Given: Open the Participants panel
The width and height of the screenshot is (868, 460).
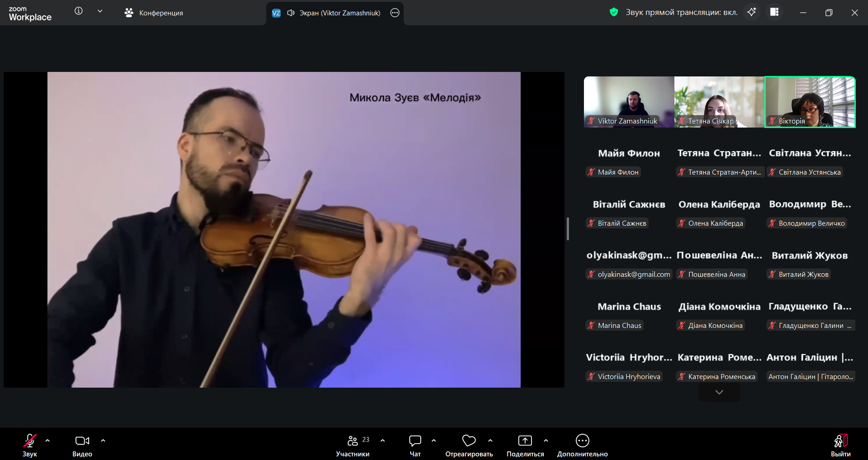Looking at the screenshot, I should point(353,446).
